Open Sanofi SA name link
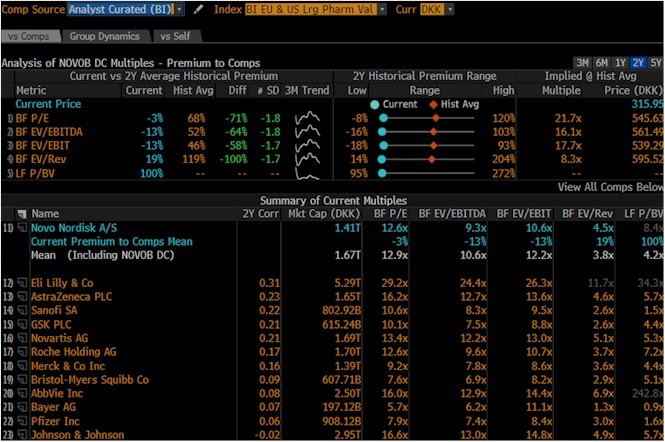Screen dimensions: 665x442 click(54, 311)
